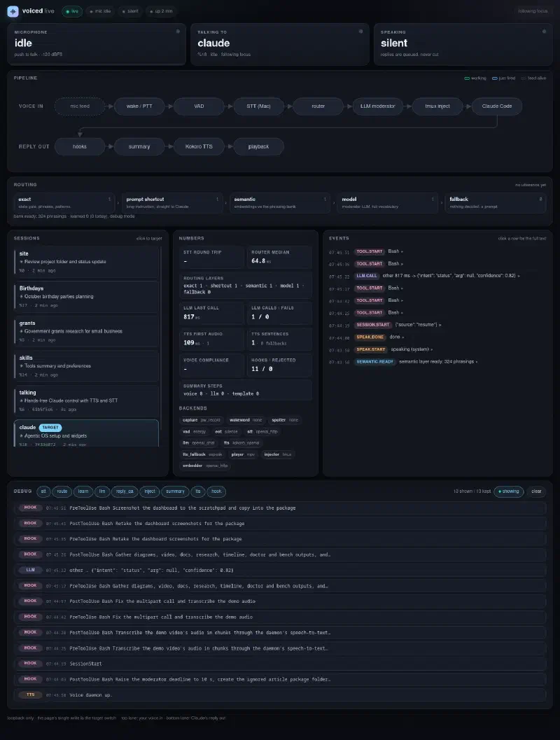Toggle the "hook" debug filter chip
Viewport: 560px width, 740px height.
(216, 491)
